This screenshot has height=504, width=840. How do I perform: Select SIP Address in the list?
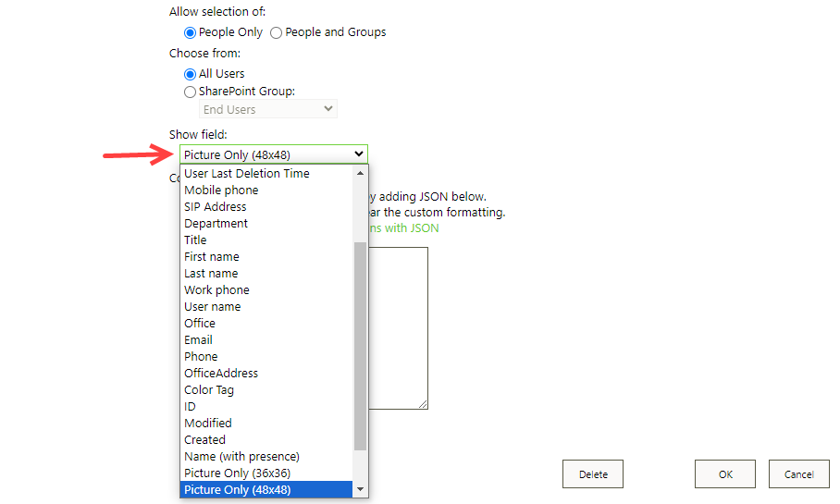click(x=266, y=207)
